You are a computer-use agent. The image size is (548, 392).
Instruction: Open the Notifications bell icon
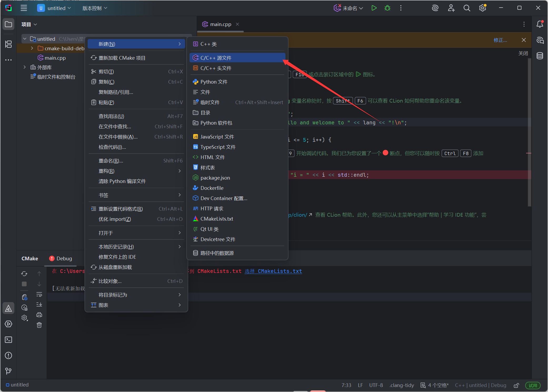tap(540, 24)
